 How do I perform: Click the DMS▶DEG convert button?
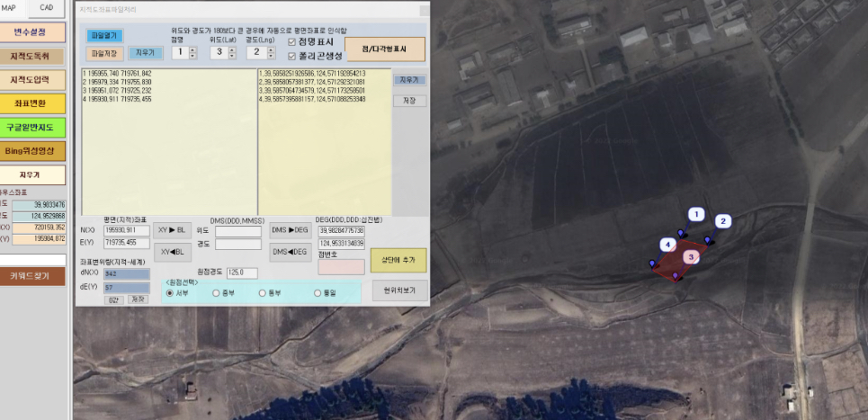click(291, 230)
